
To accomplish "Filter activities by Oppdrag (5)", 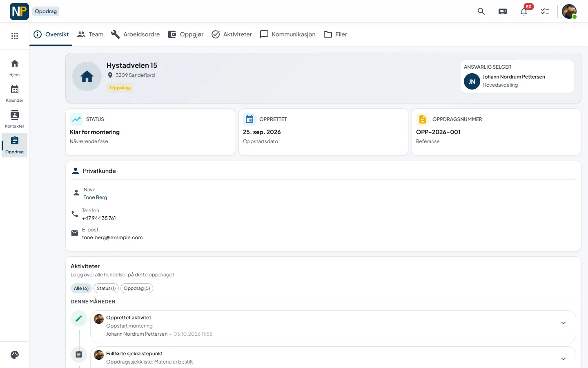I will pyautogui.click(x=137, y=288).
